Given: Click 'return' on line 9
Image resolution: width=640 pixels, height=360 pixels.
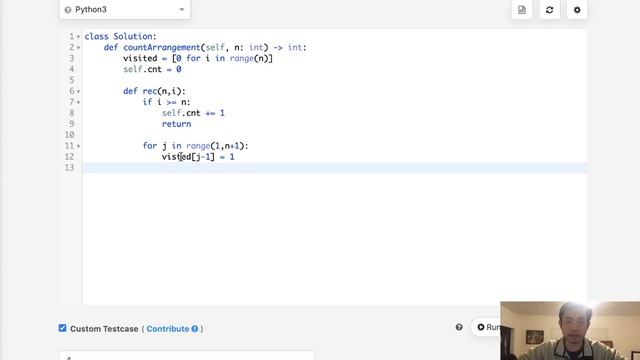Looking at the screenshot, I should click(x=176, y=124).
